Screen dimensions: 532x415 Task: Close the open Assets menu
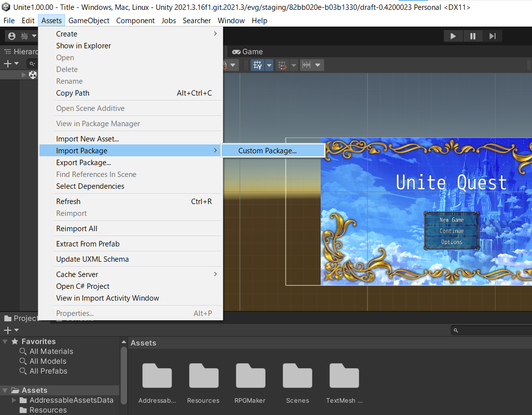[52, 21]
